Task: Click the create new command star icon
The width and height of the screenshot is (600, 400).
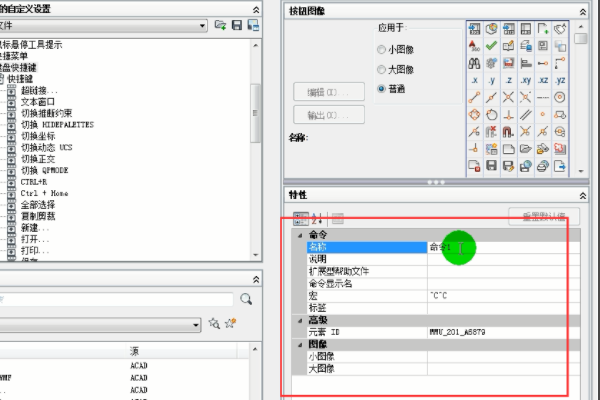Action: (x=230, y=323)
